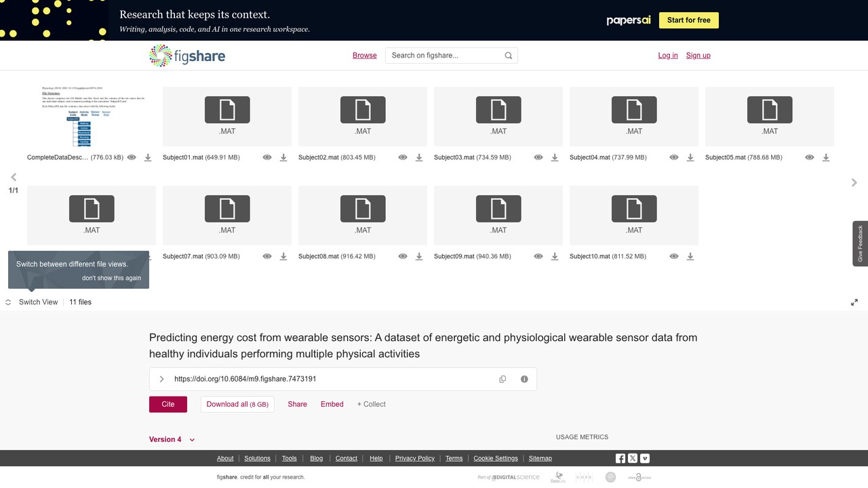Image resolution: width=868 pixels, height=488 pixels.
Task: Enter fullscreen file viewer
Action: [854, 302]
